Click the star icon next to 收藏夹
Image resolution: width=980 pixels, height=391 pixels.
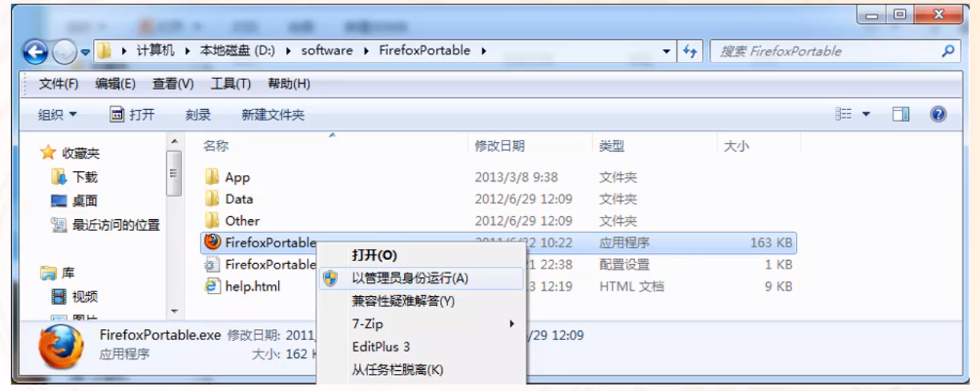coord(49,153)
